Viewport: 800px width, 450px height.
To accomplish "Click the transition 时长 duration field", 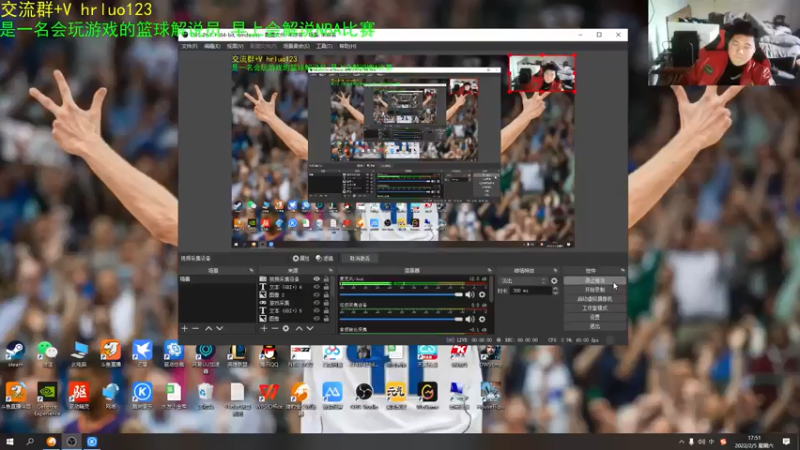I will 531,291.
